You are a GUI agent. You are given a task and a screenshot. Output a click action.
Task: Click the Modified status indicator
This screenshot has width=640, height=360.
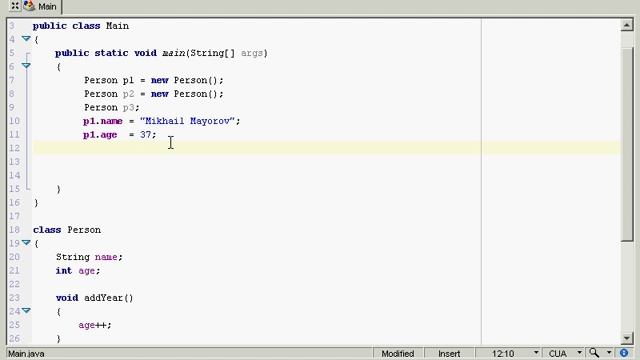tap(398, 353)
